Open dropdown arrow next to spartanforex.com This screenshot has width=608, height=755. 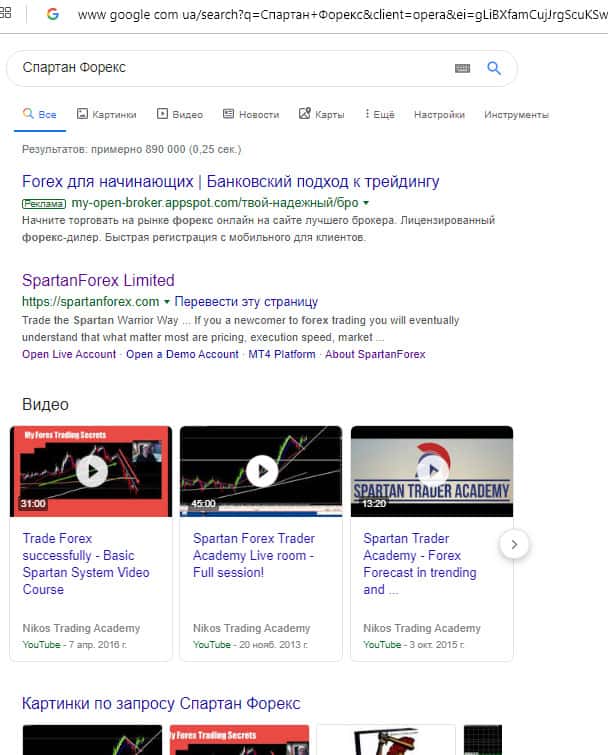[167, 301]
